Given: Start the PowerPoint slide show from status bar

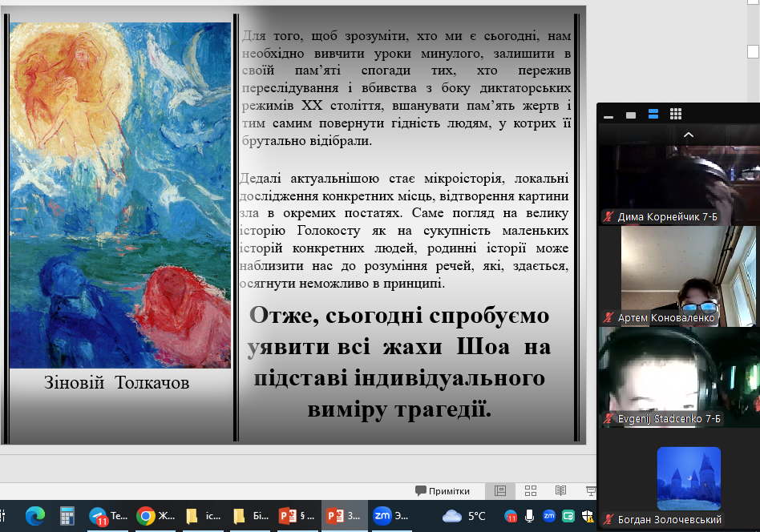Looking at the screenshot, I should 591,491.
